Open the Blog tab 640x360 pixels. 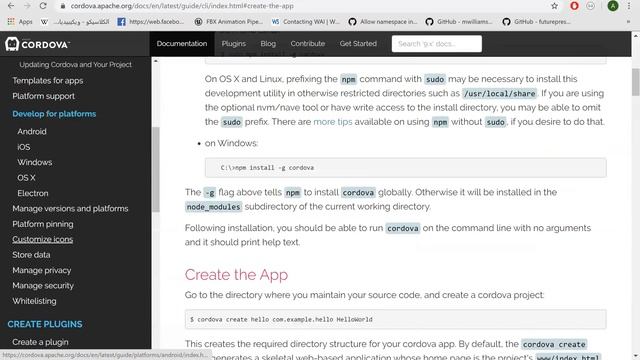coord(268,44)
